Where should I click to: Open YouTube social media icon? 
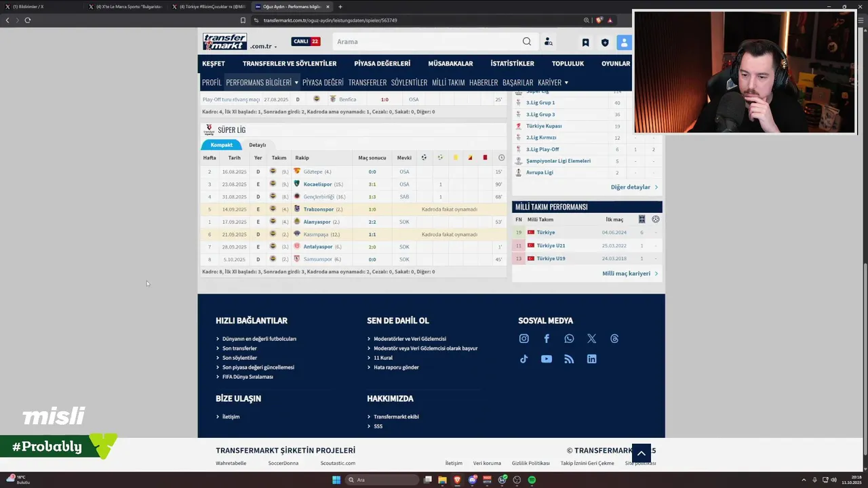click(547, 359)
